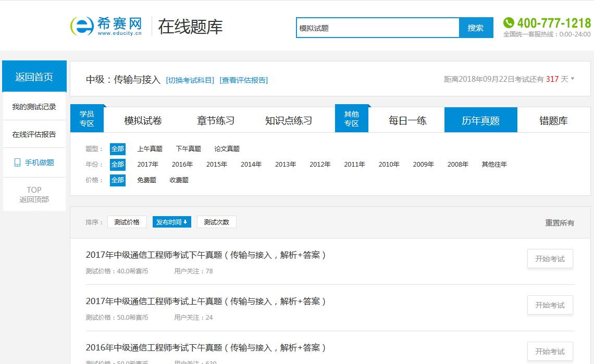
Task: Open the 查看评估报告 link
Action: pos(244,80)
